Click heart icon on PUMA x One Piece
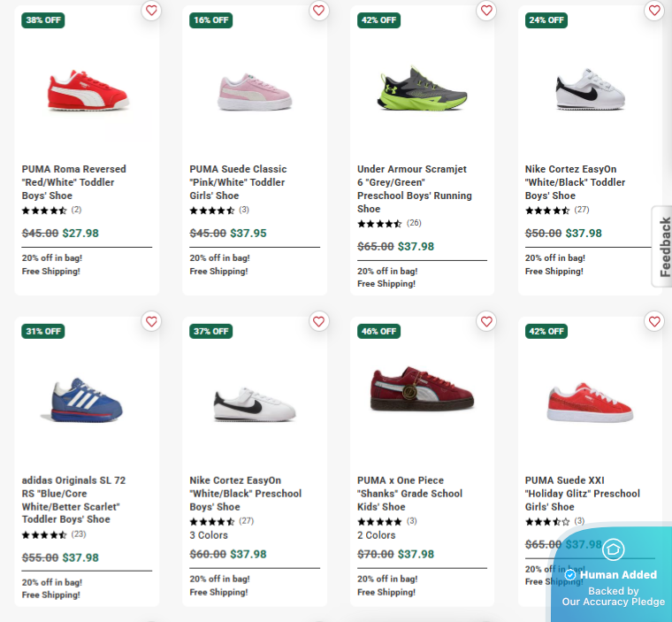The height and width of the screenshot is (622, 672). [x=486, y=321]
